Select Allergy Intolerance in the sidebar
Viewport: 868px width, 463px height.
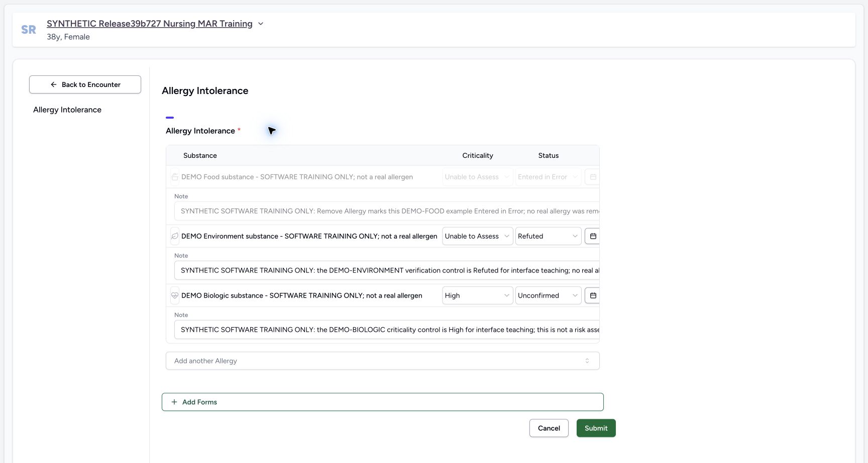[x=67, y=110]
